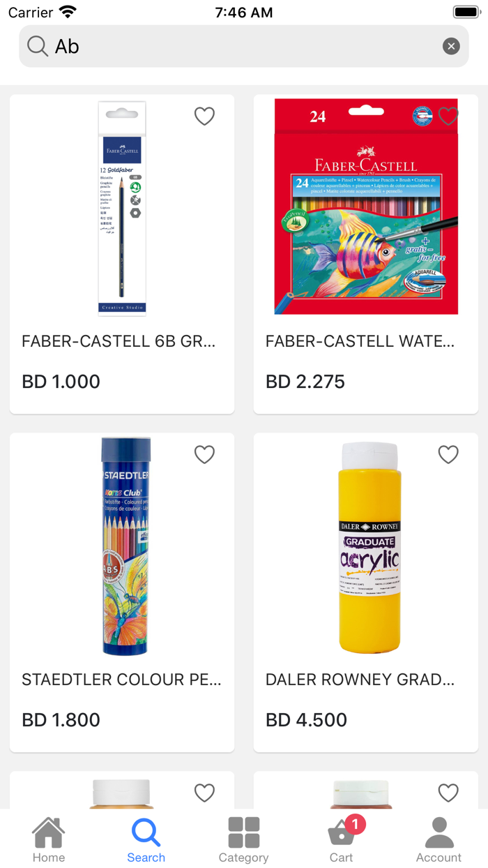488x868 pixels.
Task: Favorite the Faber-Castell watercolour pencils
Action: [x=448, y=116]
